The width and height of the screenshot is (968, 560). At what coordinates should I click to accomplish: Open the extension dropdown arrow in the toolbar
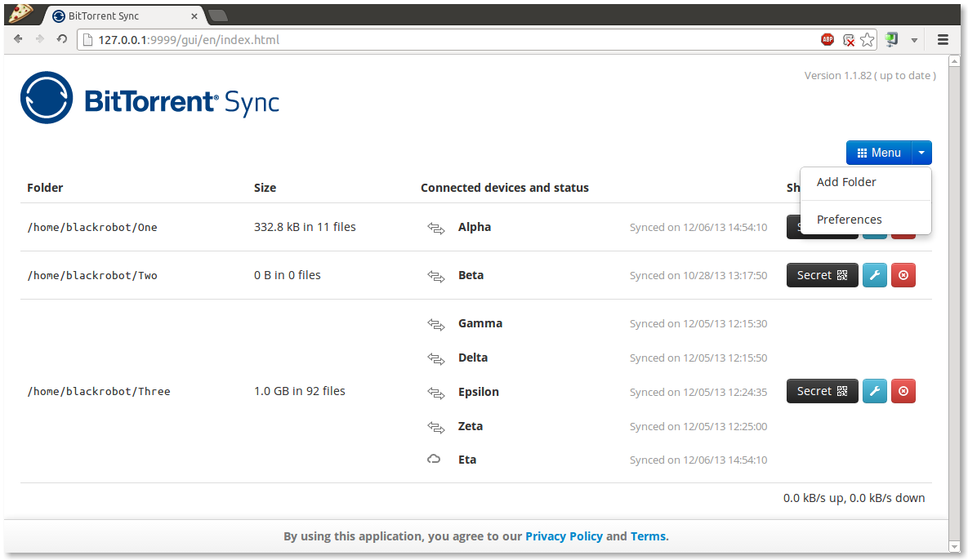click(914, 39)
